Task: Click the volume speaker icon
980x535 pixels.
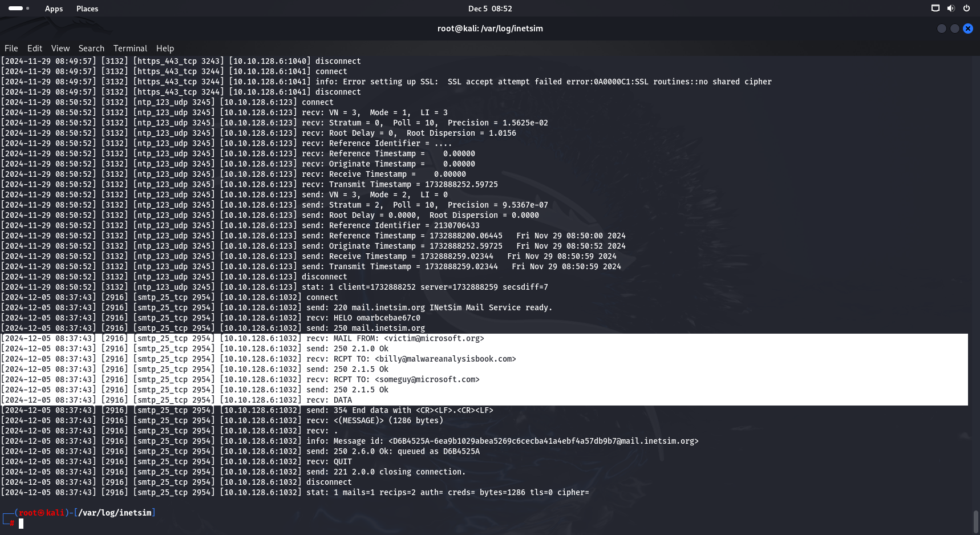Action: click(x=951, y=9)
